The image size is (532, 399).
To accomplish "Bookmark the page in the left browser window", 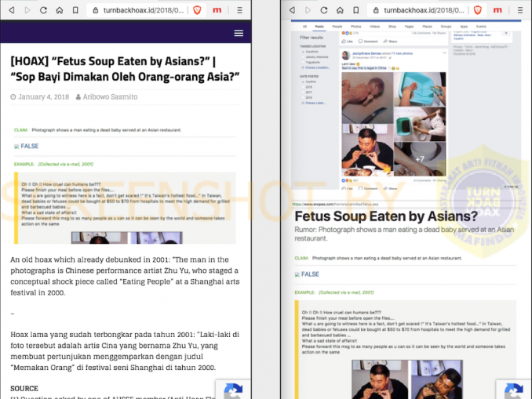I will 75,10.
